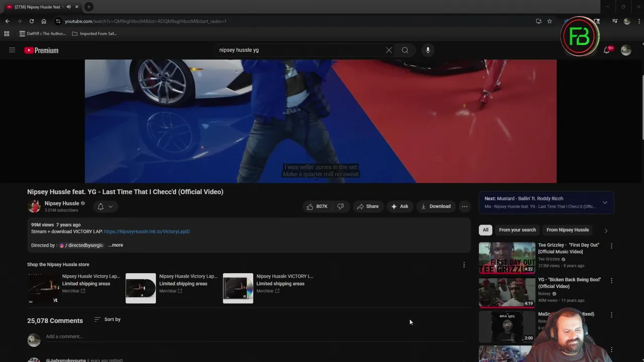Open the YouTube notifications bell
The width and height of the screenshot is (644, 362).
pos(607,50)
